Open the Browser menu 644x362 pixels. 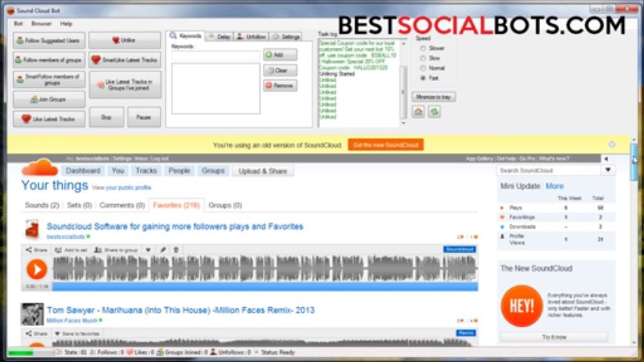(41, 24)
